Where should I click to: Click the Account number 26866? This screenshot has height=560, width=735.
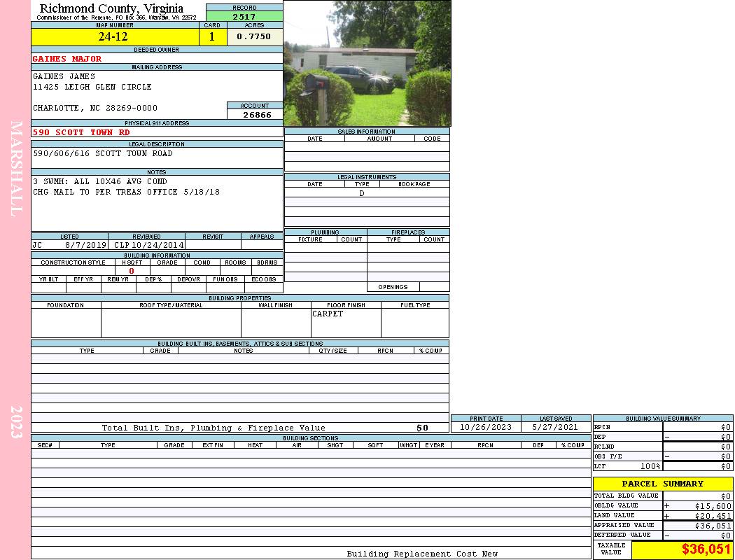point(255,115)
